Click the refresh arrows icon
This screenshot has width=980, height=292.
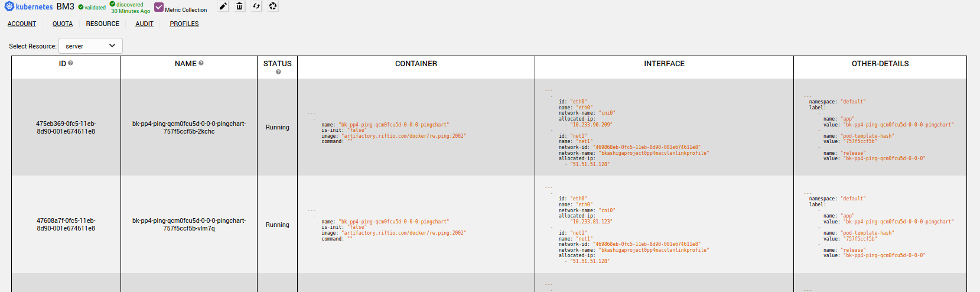tap(256, 7)
